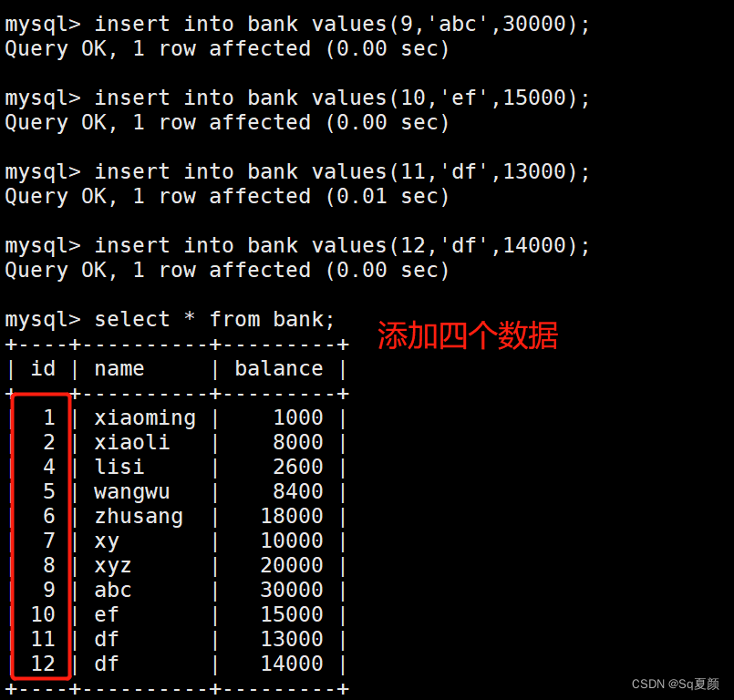Select the name cell 'ef'

[x=107, y=614]
